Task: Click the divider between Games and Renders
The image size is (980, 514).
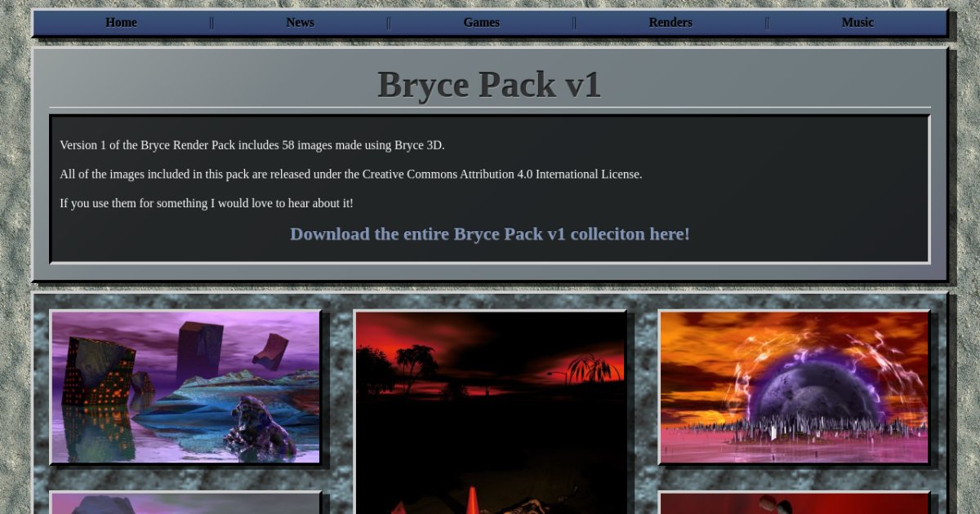Action: [x=574, y=23]
